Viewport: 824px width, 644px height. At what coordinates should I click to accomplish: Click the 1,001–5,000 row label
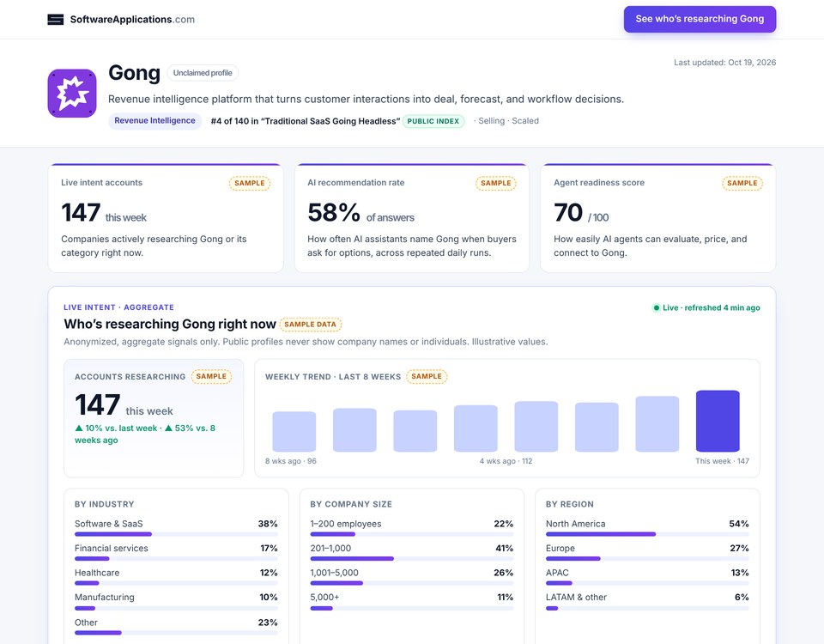(x=334, y=573)
